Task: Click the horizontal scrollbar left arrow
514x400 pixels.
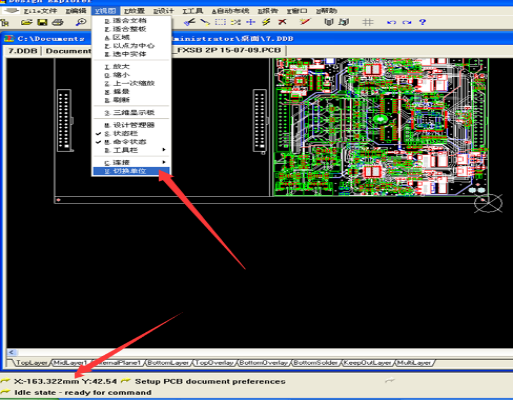Action: pos(12,352)
